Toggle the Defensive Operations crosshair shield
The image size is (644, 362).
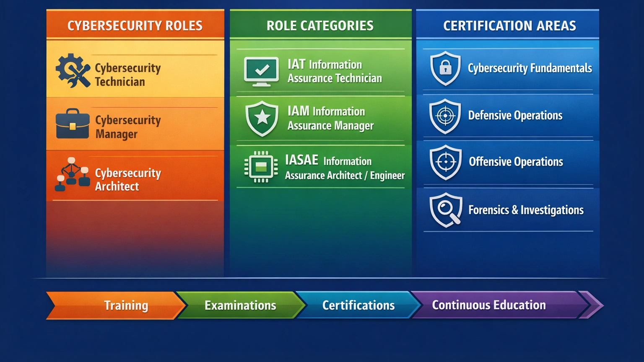pos(445,116)
